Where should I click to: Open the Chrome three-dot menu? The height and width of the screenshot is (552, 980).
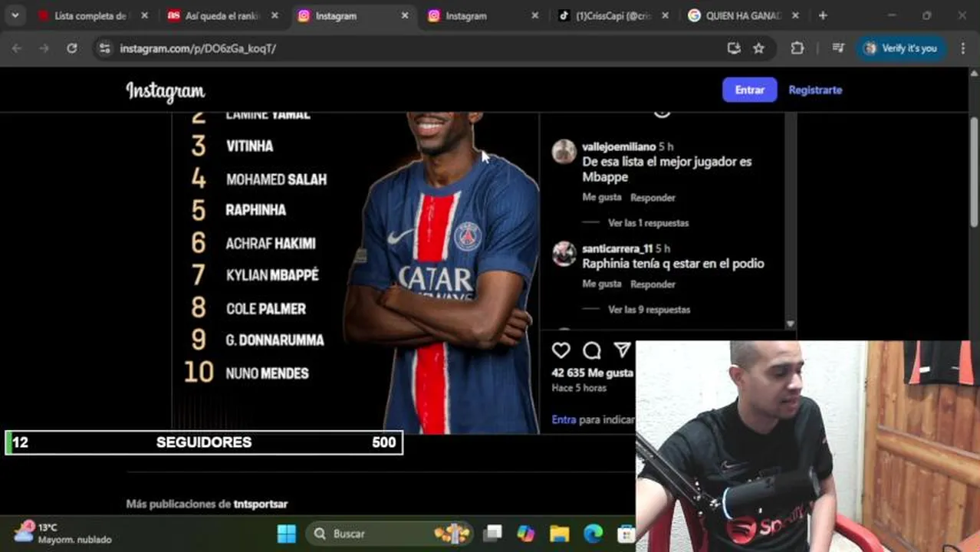click(x=963, y=48)
